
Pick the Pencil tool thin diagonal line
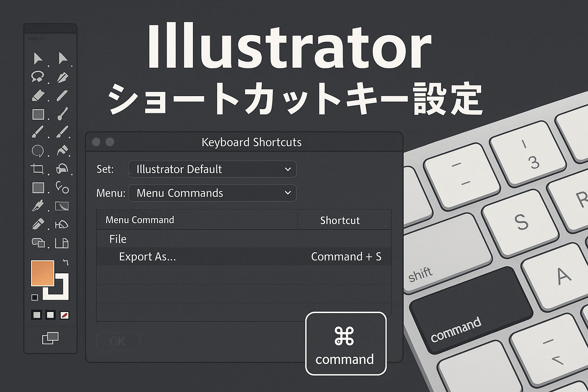tap(62, 96)
